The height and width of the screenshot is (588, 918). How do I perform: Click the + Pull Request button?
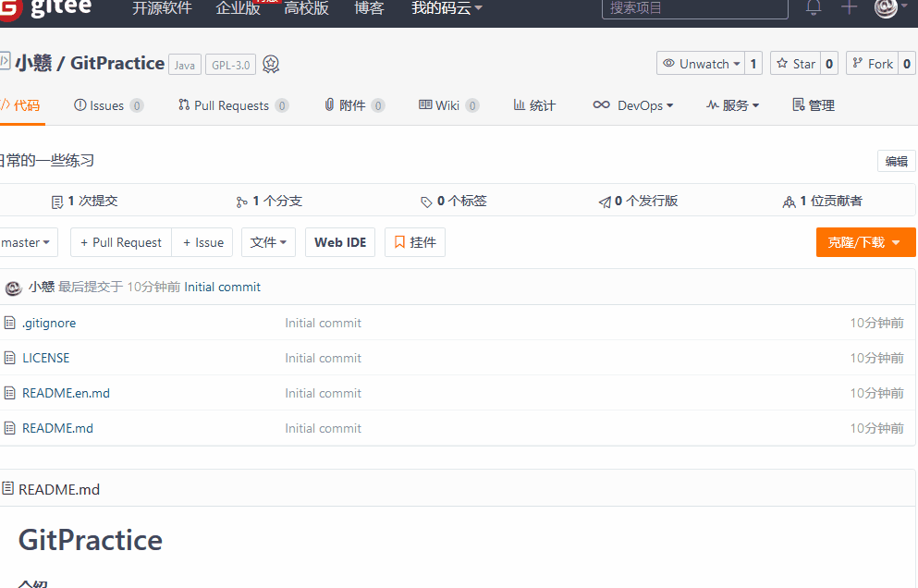coord(121,242)
